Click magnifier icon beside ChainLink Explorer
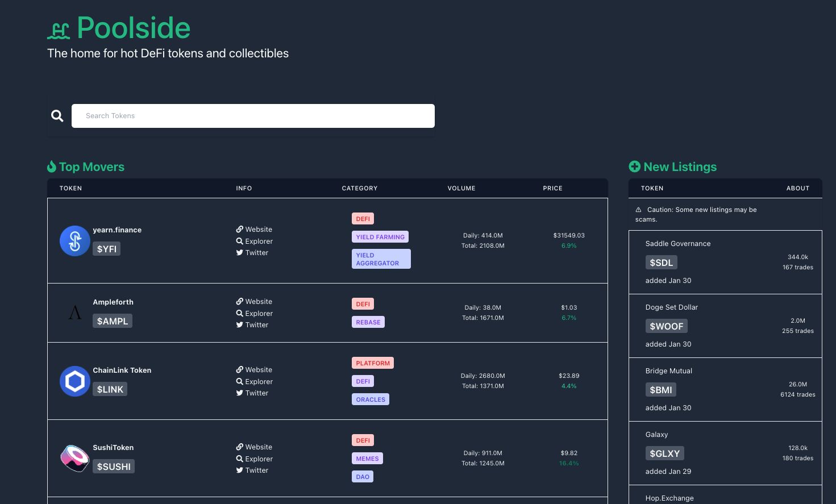The height and width of the screenshot is (504, 836). [240, 381]
